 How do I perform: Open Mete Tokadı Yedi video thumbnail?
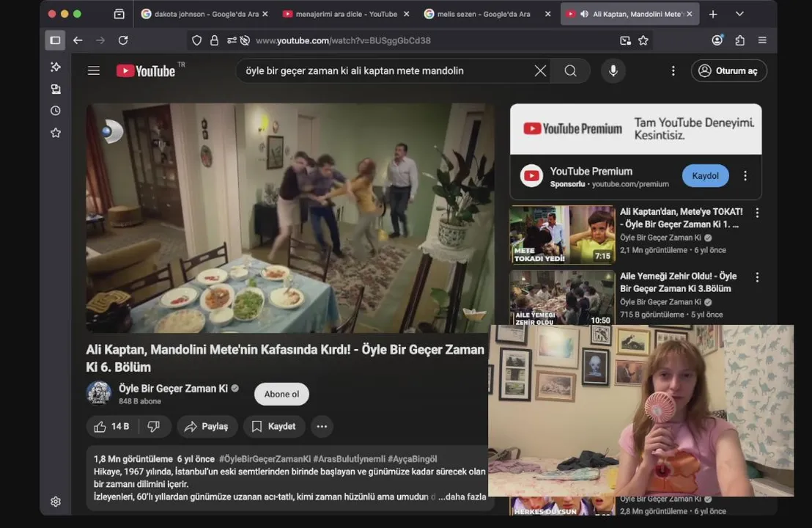(562, 235)
